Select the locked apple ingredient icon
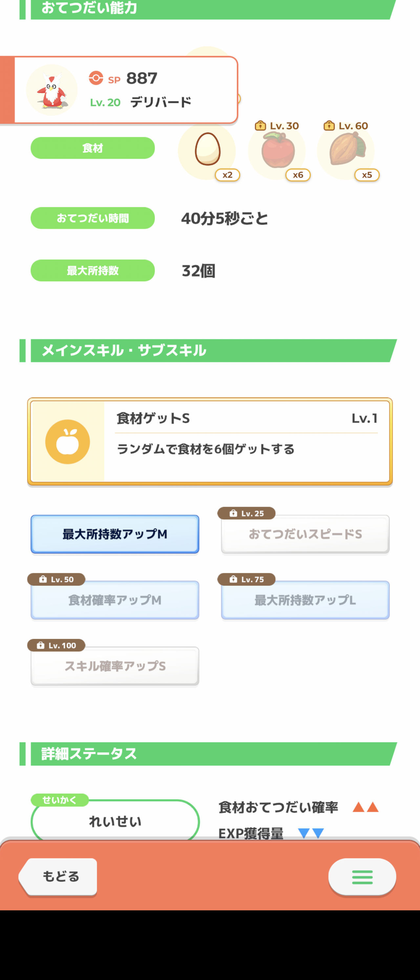 coord(277,150)
